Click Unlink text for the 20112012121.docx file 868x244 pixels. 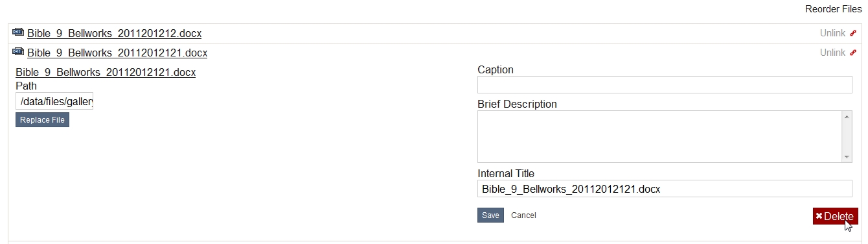(832, 53)
